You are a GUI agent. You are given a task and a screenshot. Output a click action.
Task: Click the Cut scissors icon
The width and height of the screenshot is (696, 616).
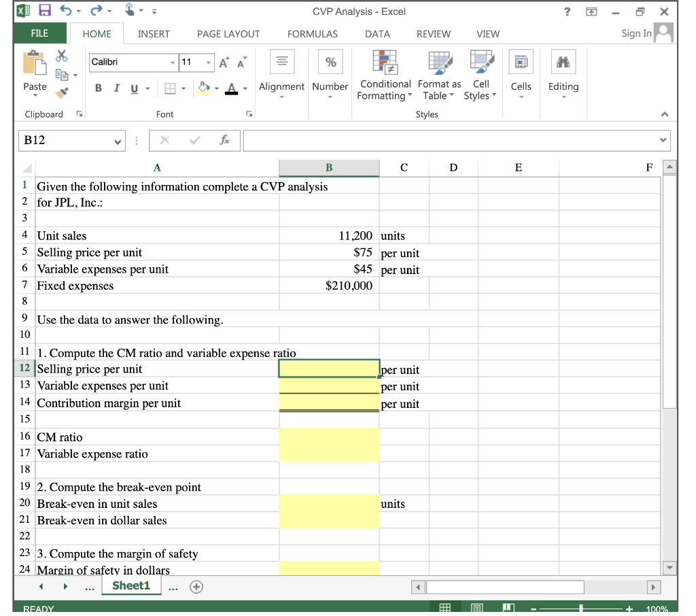62,56
